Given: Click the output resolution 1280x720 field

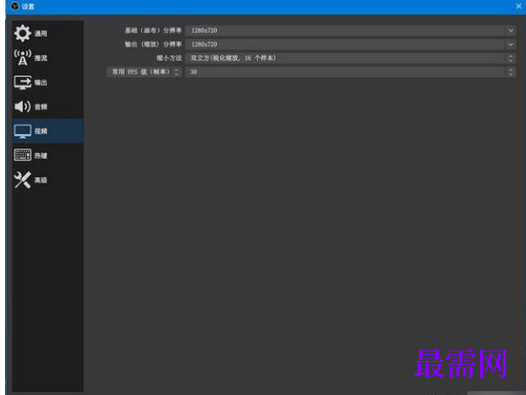Looking at the screenshot, I should 350,44.
